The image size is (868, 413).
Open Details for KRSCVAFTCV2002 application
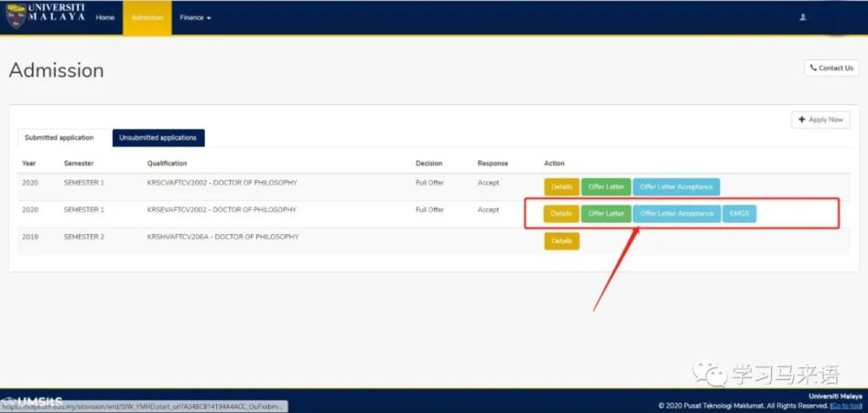(562, 187)
